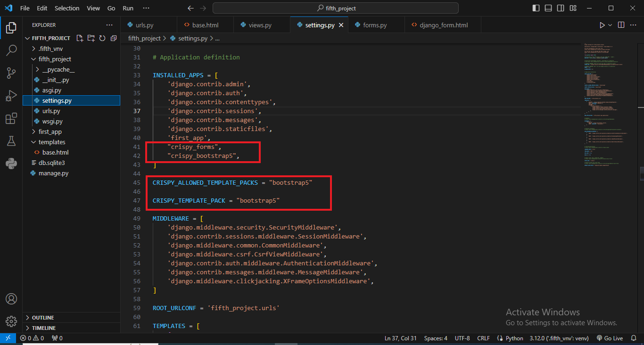
Task: Click the ports forwarded indicator in status bar
Action: pos(57,338)
